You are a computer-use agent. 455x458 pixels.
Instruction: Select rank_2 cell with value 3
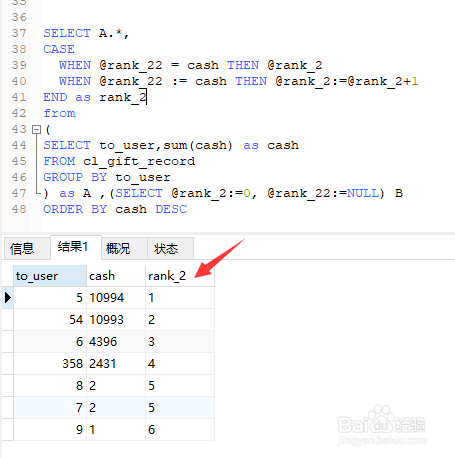[180, 342]
